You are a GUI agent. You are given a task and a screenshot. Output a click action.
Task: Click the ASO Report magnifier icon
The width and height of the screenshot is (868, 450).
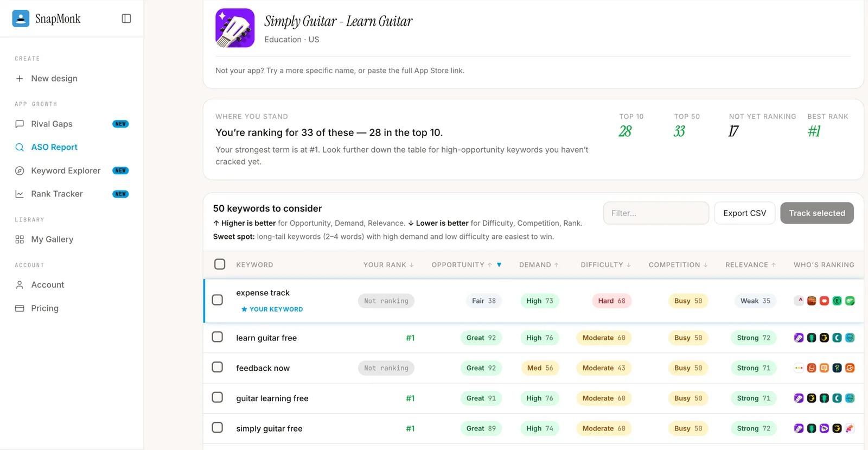[20, 147]
